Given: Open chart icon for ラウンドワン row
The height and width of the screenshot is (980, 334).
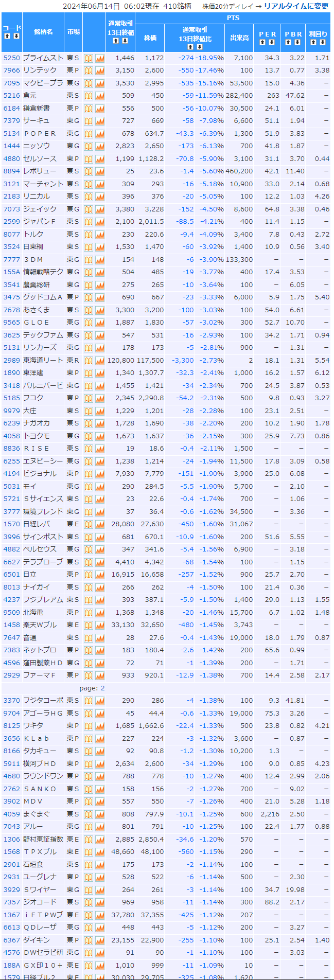Looking at the screenshot, I should [x=100, y=776].
